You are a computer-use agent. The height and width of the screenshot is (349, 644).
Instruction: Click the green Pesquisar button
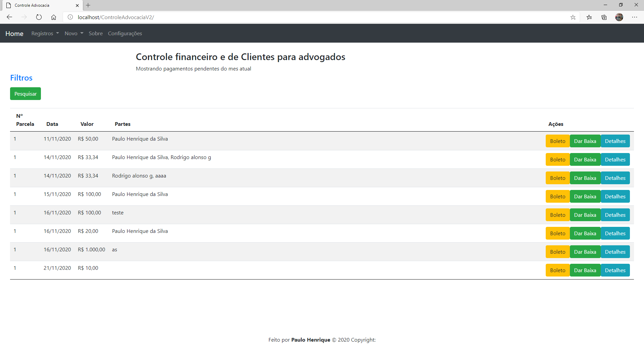(25, 94)
